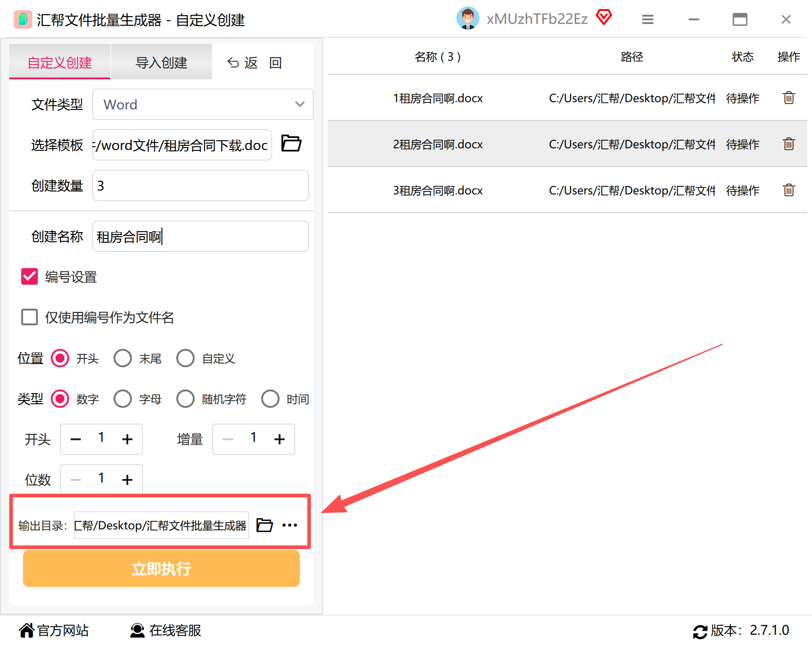Click the 状态 column header
812x646 pixels.
(x=743, y=57)
